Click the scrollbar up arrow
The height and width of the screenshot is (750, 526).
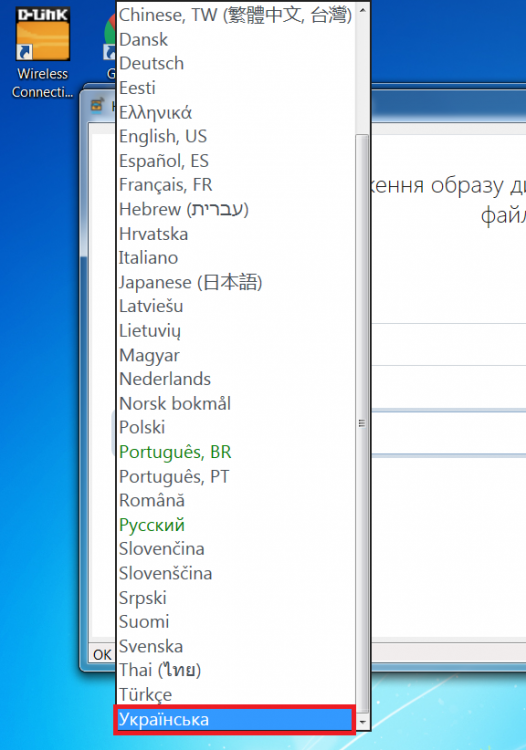[362, 10]
